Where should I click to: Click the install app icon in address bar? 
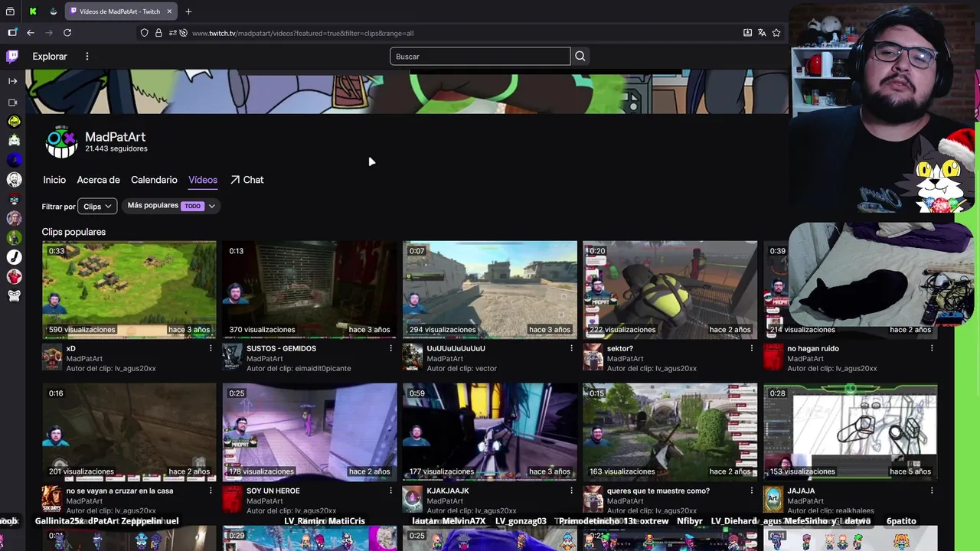(x=747, y=33)
